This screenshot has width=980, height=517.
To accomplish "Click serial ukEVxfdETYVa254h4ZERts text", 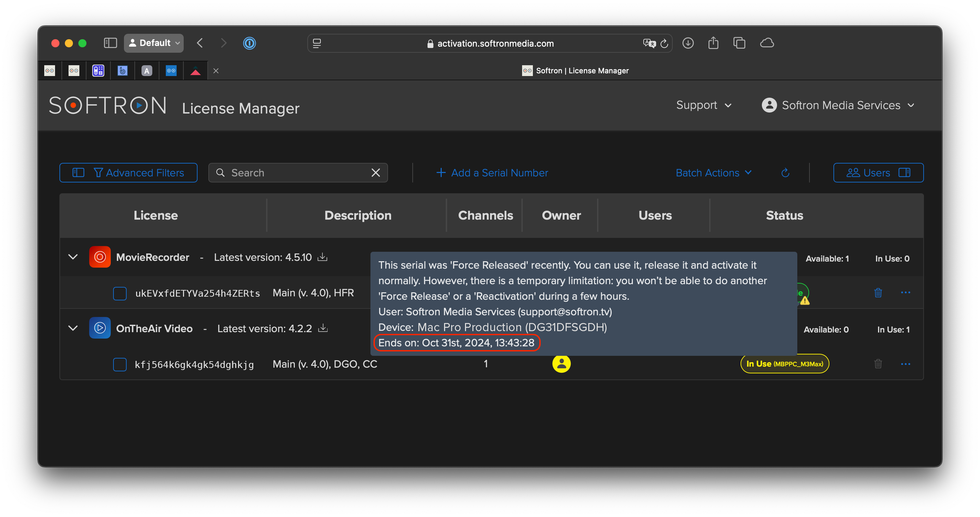I will (198, 293).
